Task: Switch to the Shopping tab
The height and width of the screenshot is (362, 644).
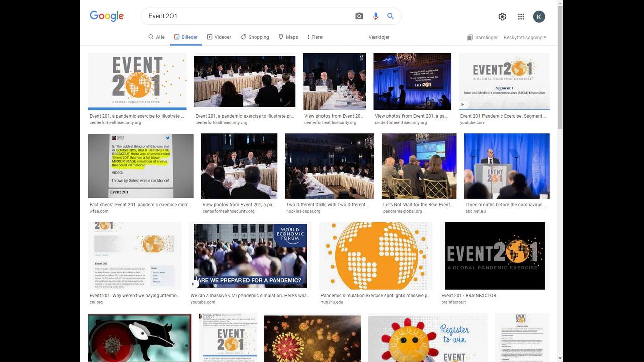Action: 255,37
